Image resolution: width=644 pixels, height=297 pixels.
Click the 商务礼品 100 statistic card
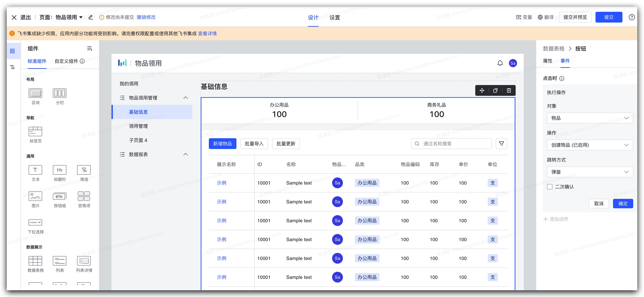pyautogui.click(x=437, y=110)
